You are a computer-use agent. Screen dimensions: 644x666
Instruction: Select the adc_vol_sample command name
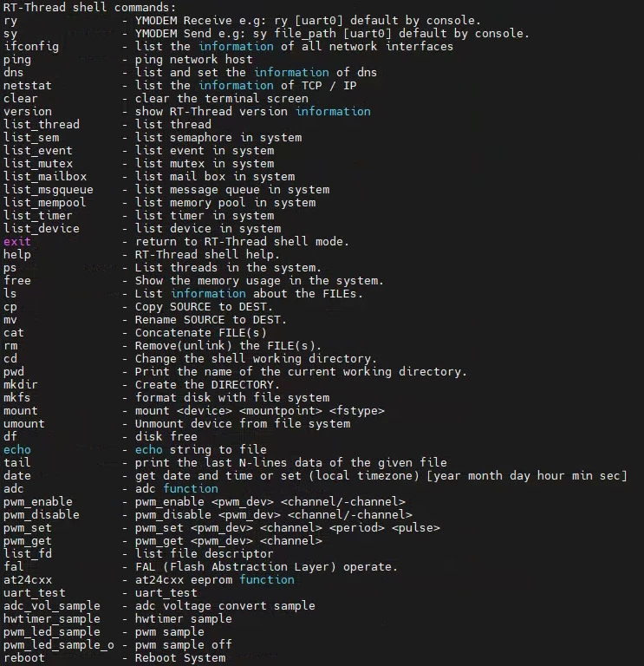pyautogui.click(x=52, y=605)
